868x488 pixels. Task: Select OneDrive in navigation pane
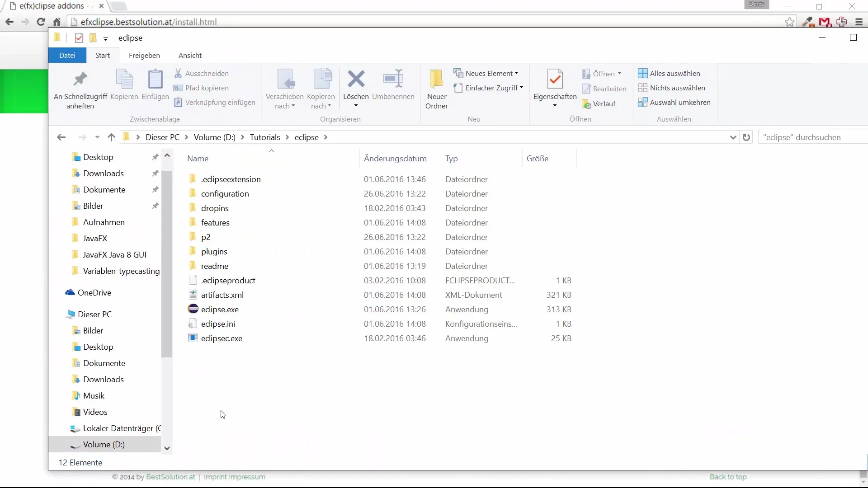pos(94,292)
